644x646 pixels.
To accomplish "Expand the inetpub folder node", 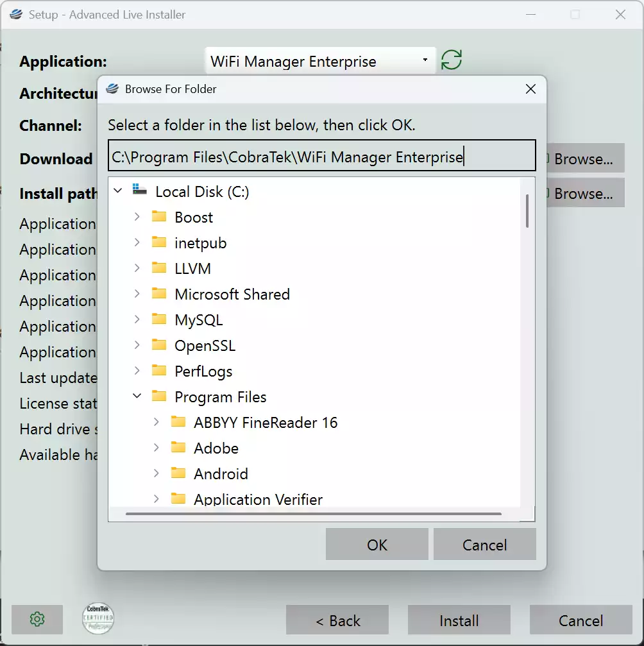I will coord(137,242).
